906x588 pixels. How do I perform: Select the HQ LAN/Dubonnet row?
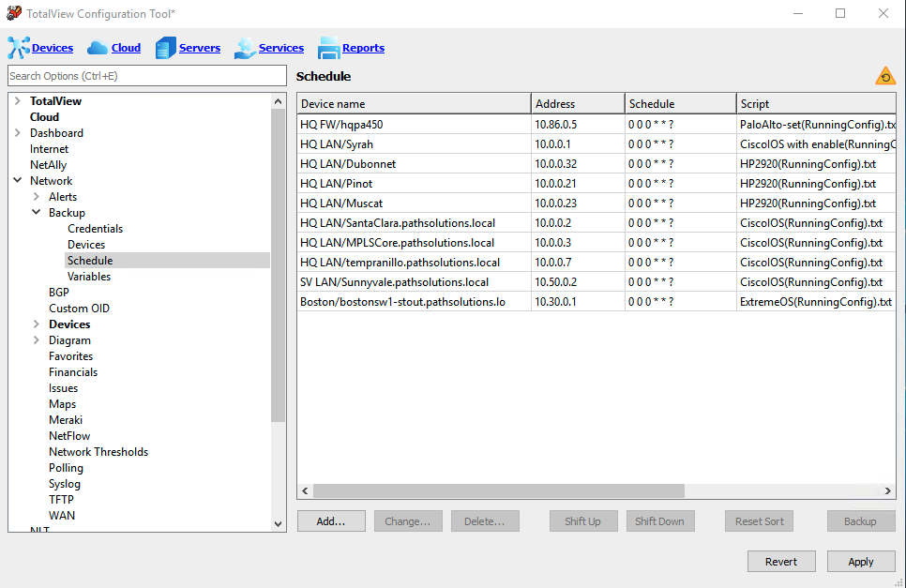coord(596,163)
